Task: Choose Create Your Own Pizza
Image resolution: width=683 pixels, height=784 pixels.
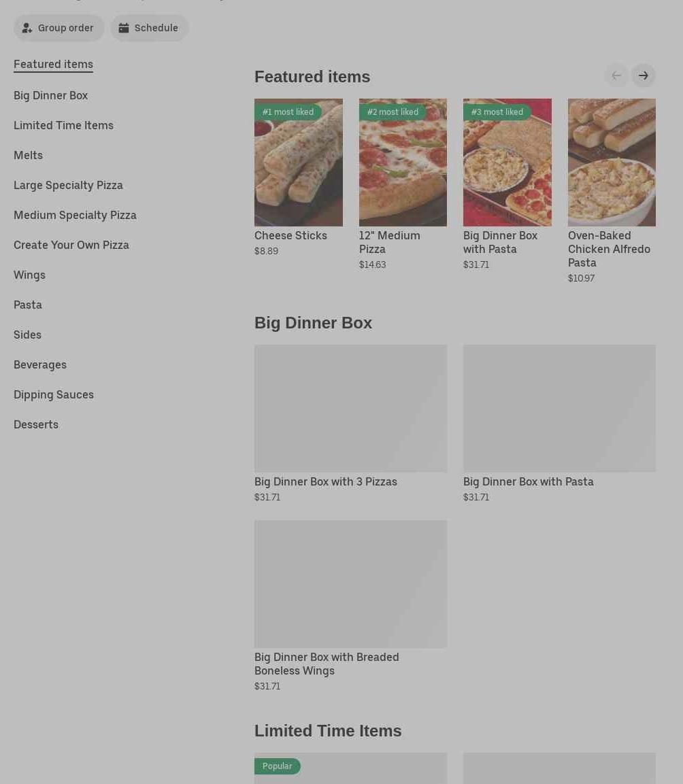Action: 71,245
